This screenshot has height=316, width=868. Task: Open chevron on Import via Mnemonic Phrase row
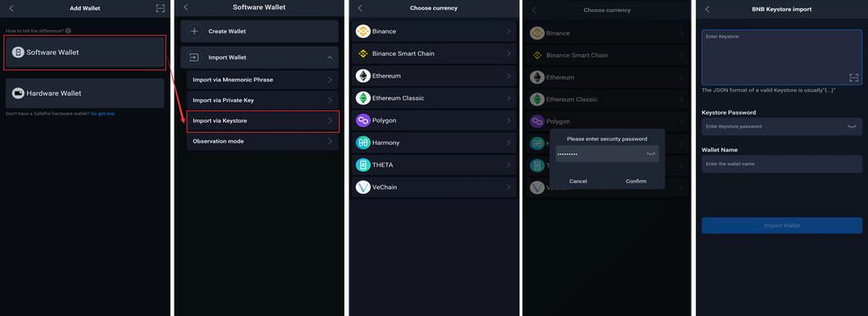330,80
